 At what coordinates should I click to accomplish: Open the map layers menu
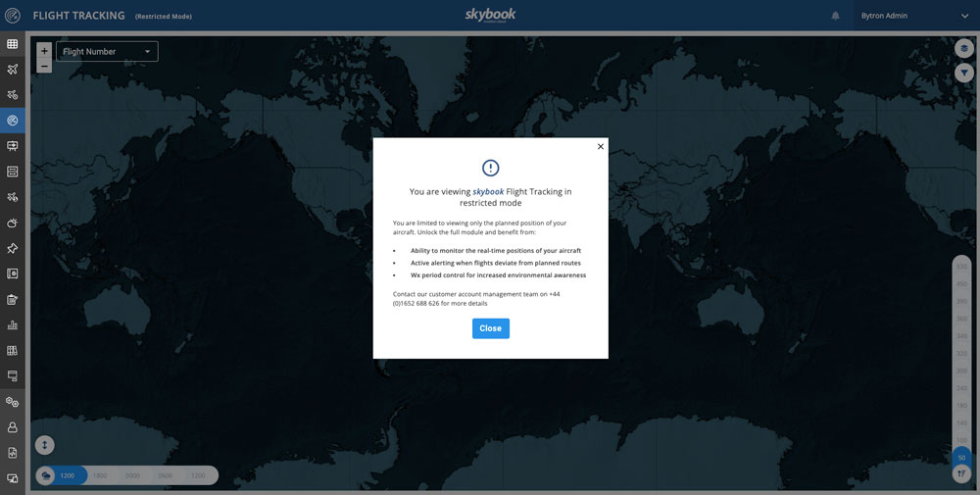[964, 48]
